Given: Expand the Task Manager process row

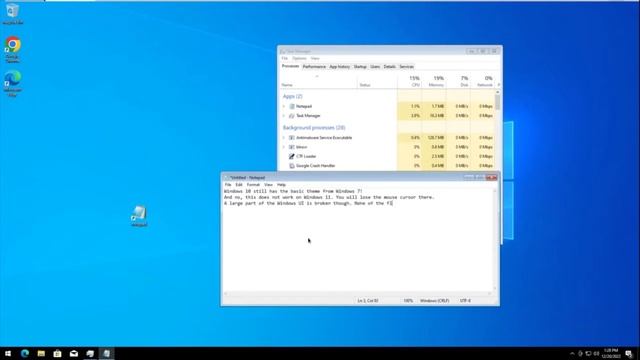Looking at the screenshot, I should [x=284, y=116].
